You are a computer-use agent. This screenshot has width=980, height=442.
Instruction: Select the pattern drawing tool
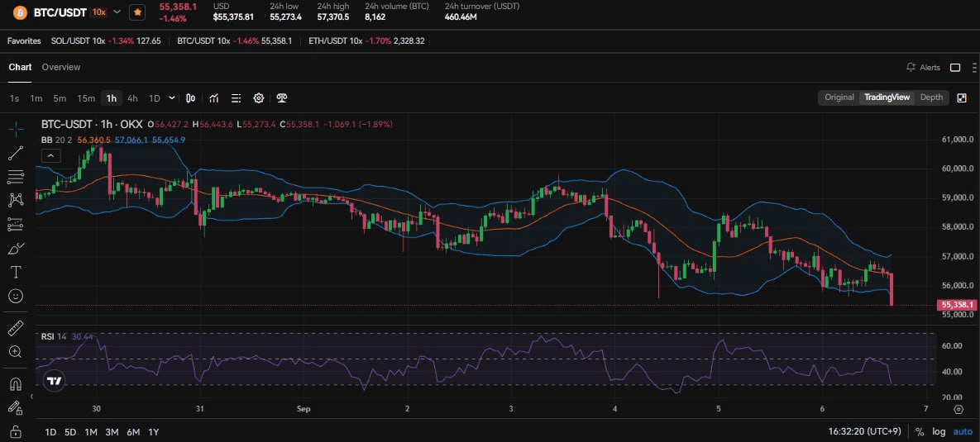click(x=16, y=200)
